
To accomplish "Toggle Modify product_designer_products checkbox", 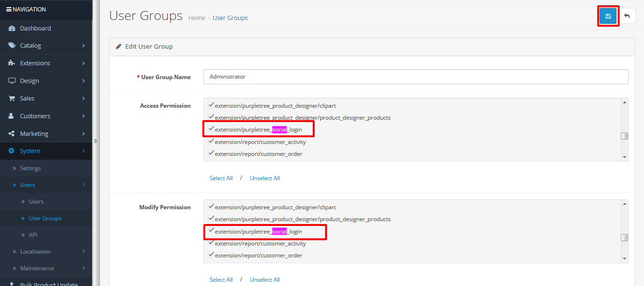I will (211, 218).
